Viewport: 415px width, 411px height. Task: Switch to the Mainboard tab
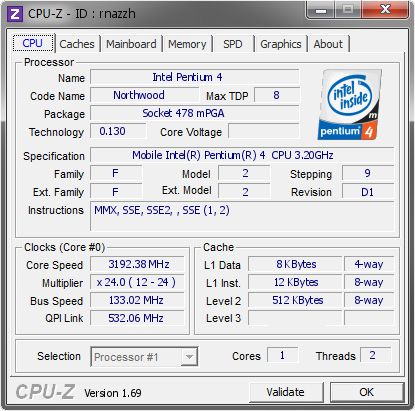(131, 44)
